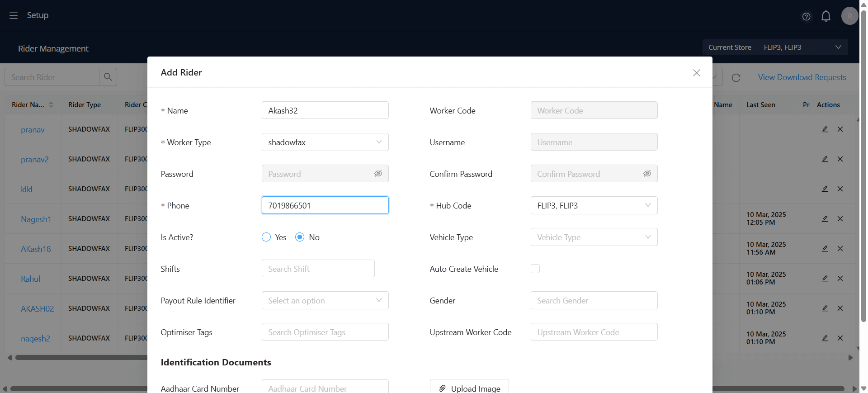Show the Confirm Password text
This screenshot has height=393, width=868.
point(647,174)
